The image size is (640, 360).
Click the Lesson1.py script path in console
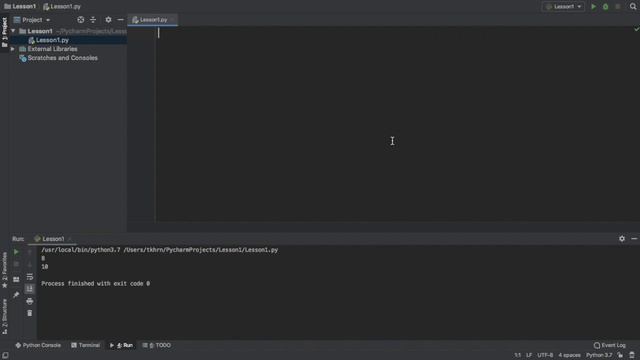coord(200,250)
